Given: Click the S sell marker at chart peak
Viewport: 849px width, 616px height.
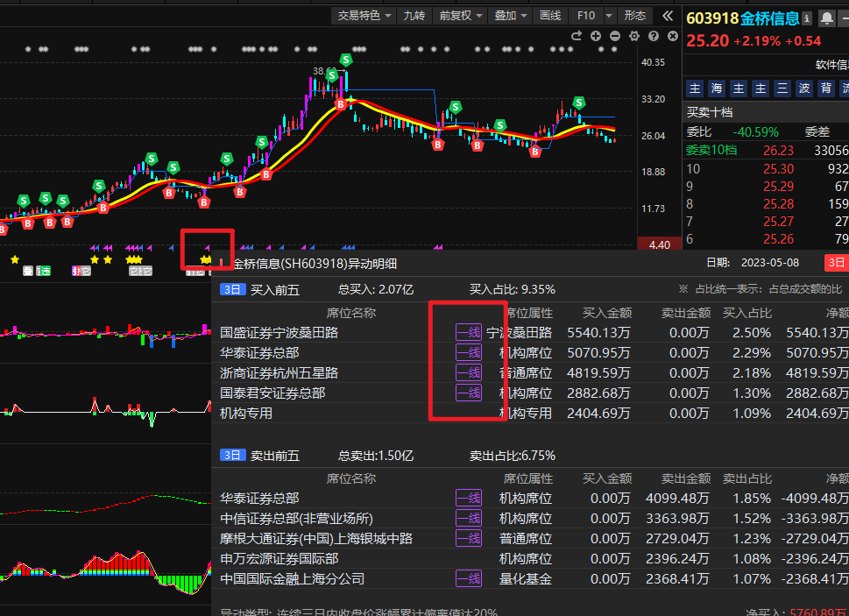Looking at the screenshot, I should [x=346, y=60].
